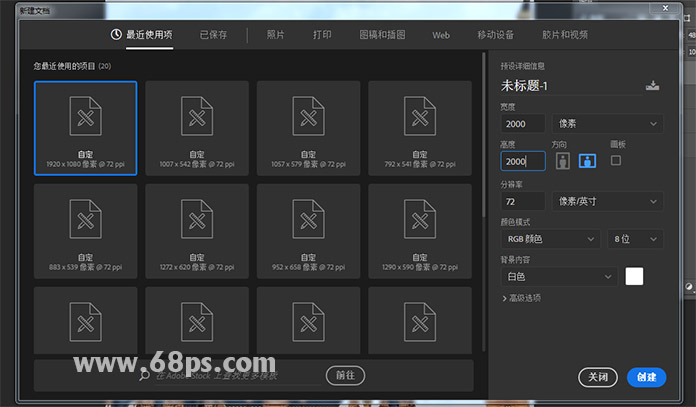Click the Adobe Stock search magnifier icon
This screenshot has height=407, width=696.
point(147,376)
